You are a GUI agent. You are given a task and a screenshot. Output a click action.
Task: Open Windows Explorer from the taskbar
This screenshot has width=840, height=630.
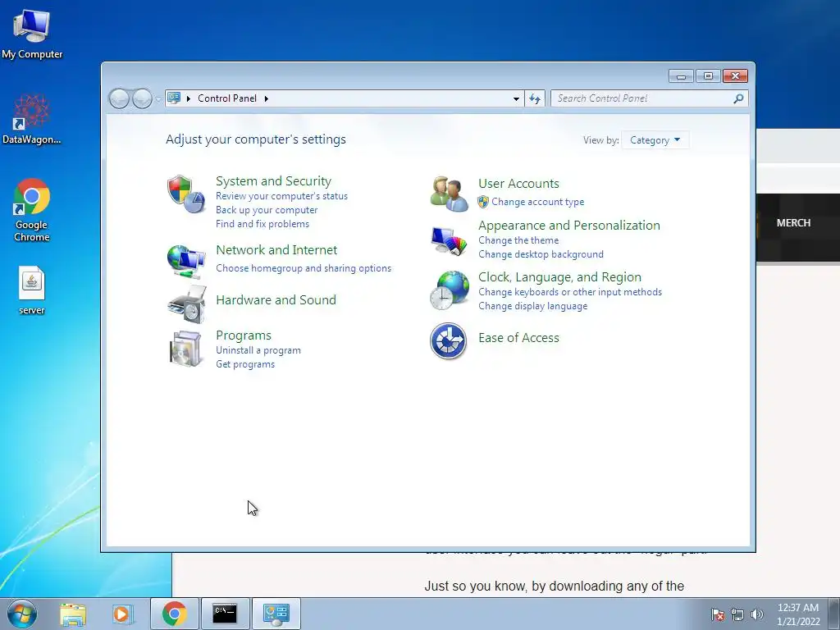coord(73,614)
